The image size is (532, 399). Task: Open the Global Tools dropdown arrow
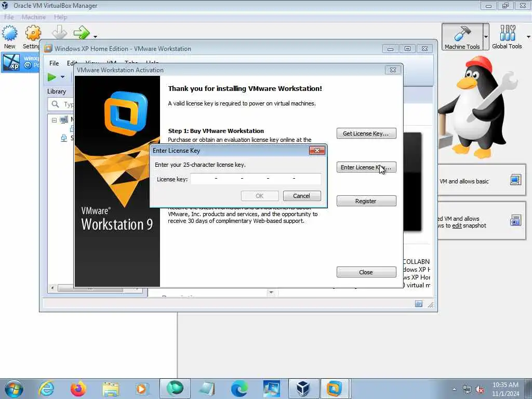[x=528, y=37]
